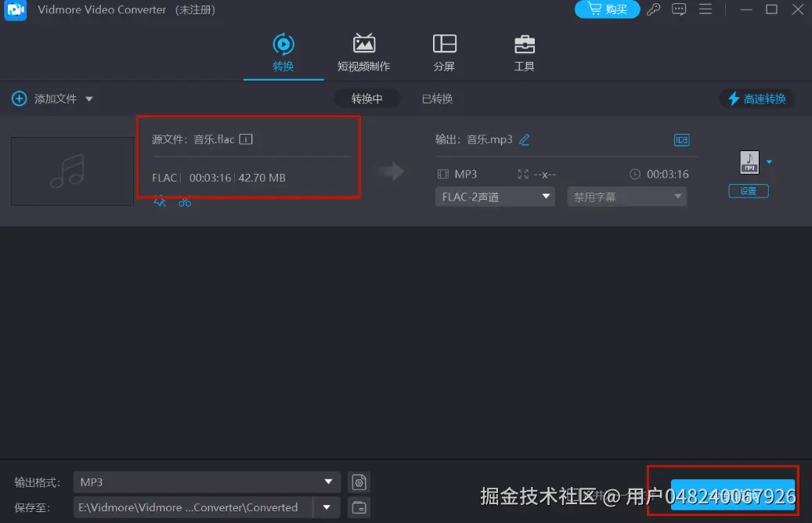Show source file info icon
The image size is (812, 523).
(246, 139)
